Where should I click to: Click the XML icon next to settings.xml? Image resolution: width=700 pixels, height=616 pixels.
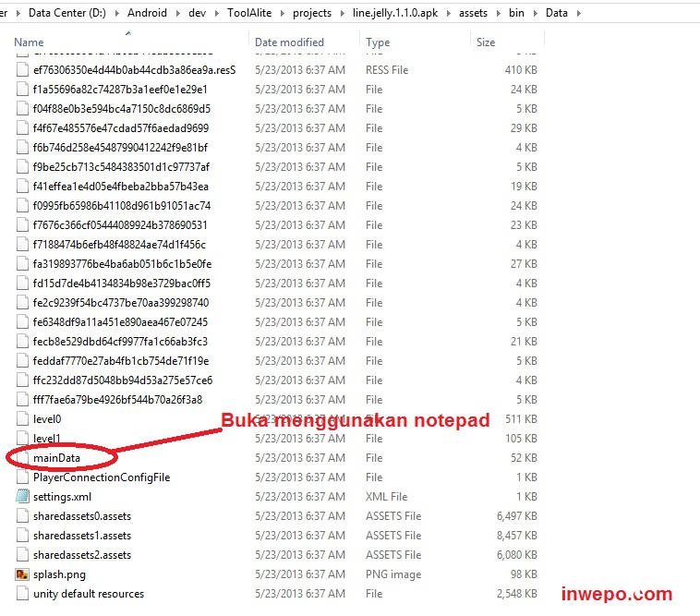22,496
